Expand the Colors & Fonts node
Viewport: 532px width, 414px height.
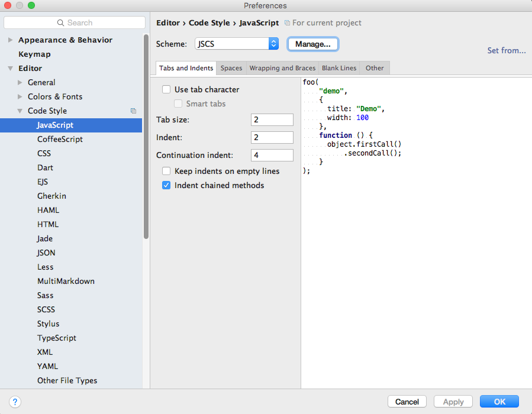pyautogui.click(x=20, y=96)
